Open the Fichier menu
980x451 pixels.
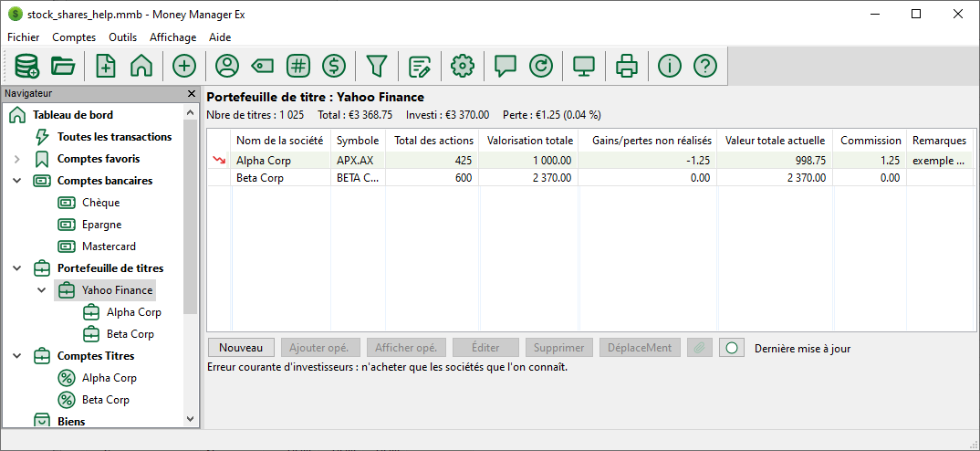(23, 37)
